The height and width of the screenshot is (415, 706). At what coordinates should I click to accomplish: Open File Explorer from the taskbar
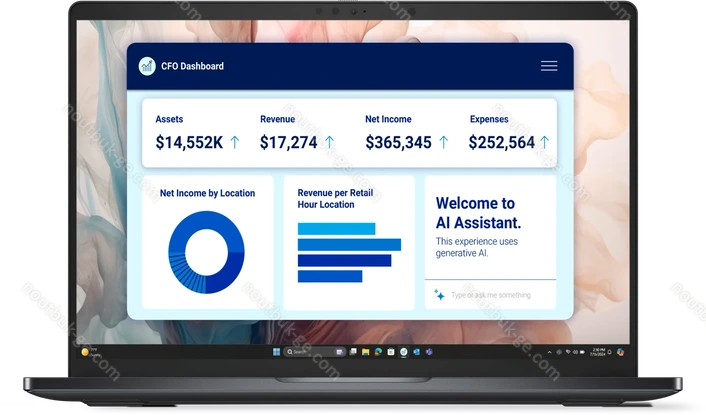click(x=366, y=352)
